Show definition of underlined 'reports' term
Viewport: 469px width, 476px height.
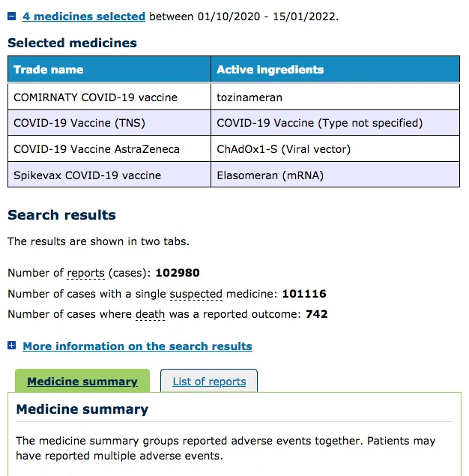[x=85, y=273]
